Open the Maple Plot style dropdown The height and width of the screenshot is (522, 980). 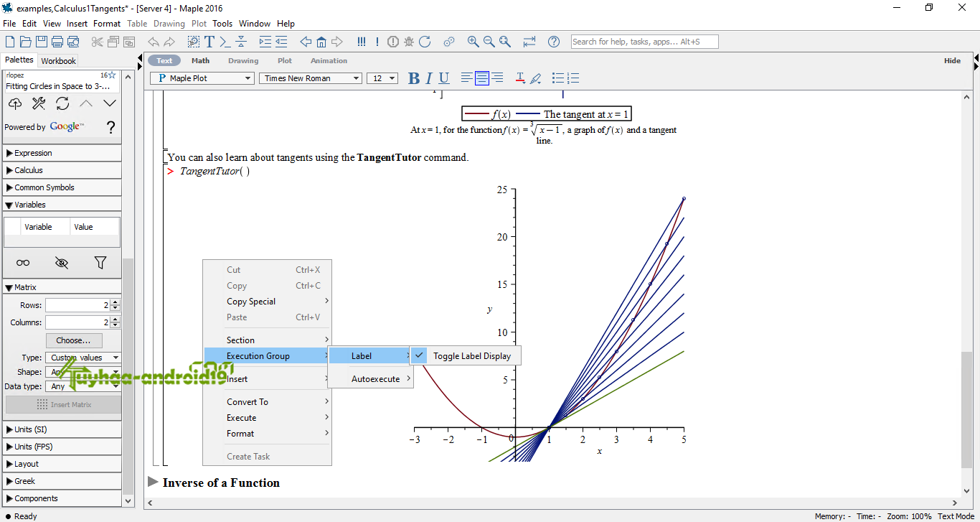[x=202, y=78]
